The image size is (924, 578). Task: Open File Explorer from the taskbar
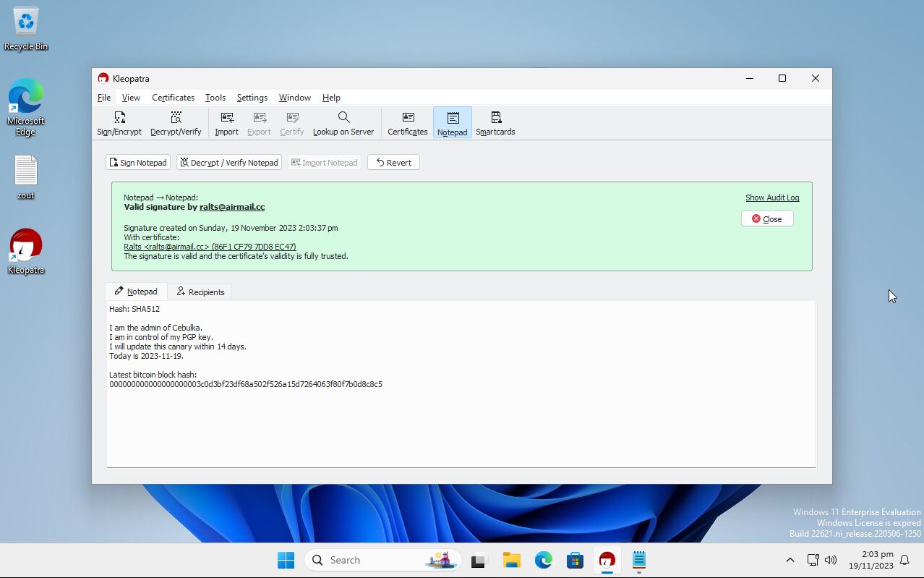(x=512, y=560)
